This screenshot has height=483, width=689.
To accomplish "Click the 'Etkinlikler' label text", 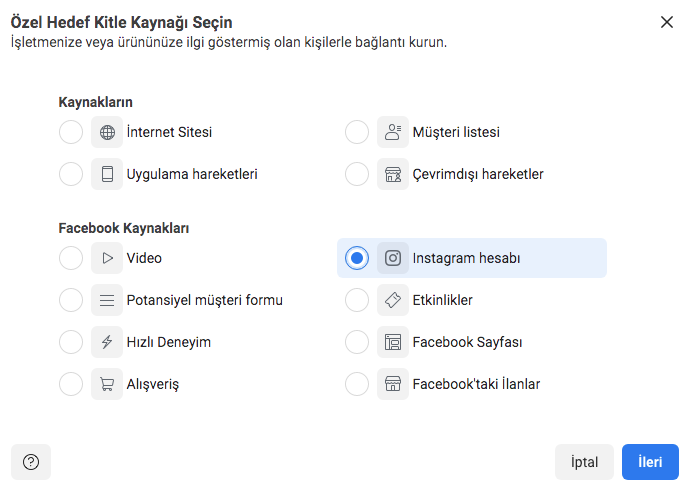I will click(x=442, y=300).
